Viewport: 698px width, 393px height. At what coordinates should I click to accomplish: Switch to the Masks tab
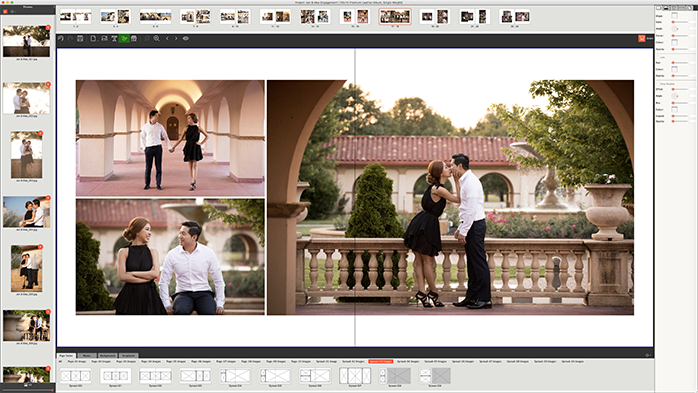point(87,356)
